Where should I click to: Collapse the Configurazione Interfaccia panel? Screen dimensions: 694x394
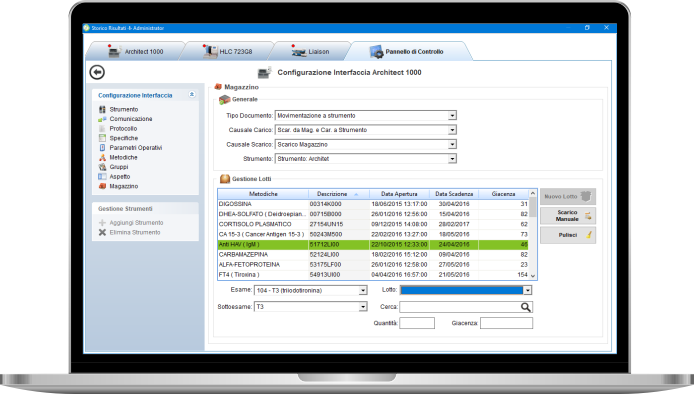click(192, 95)
